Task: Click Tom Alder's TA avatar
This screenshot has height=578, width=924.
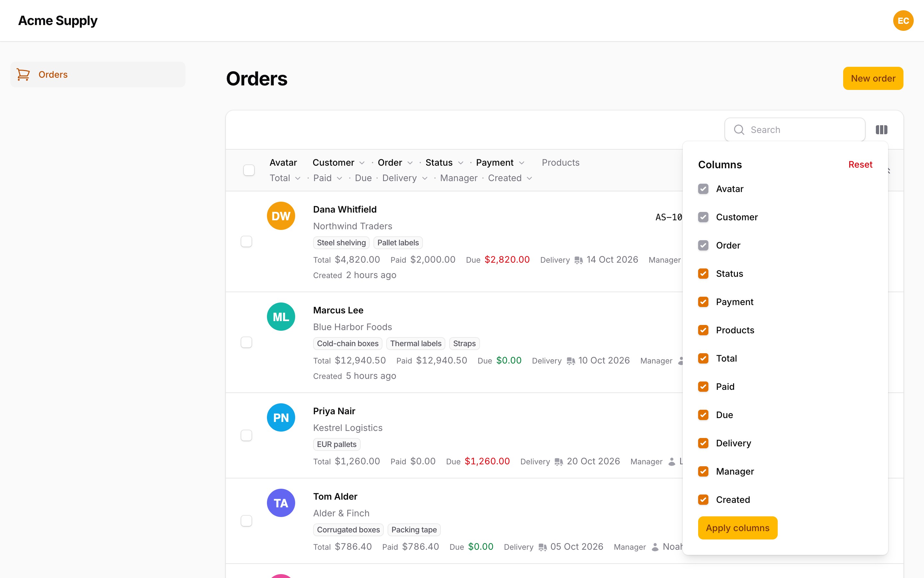Action: click(281, 503)
